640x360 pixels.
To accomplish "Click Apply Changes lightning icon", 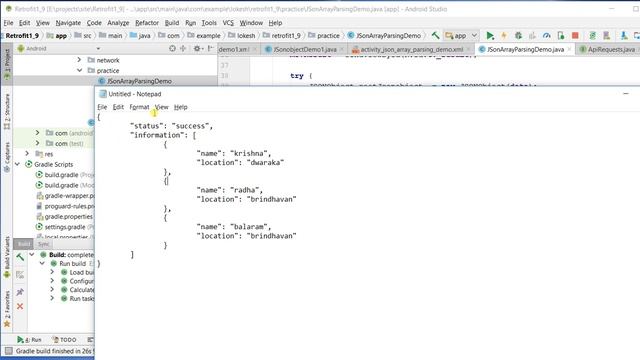I will point(504,36).
